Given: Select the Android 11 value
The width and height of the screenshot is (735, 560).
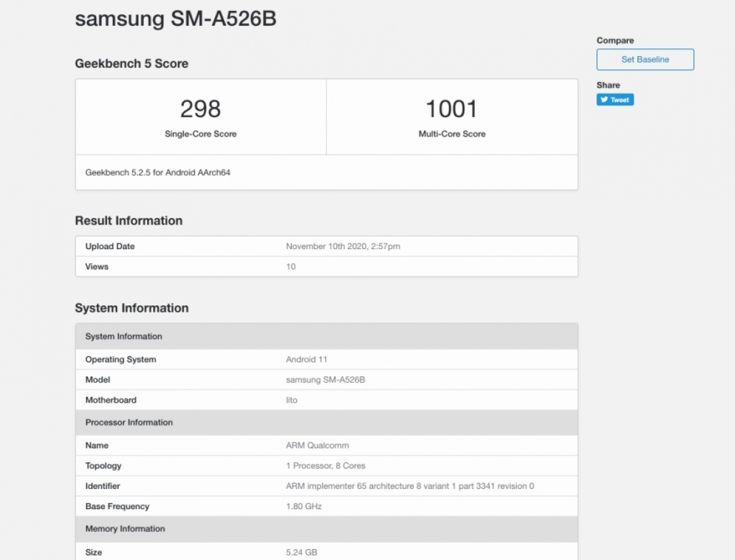Looking at the screenshot, I should pyautogui.click(x=307, y=359).
